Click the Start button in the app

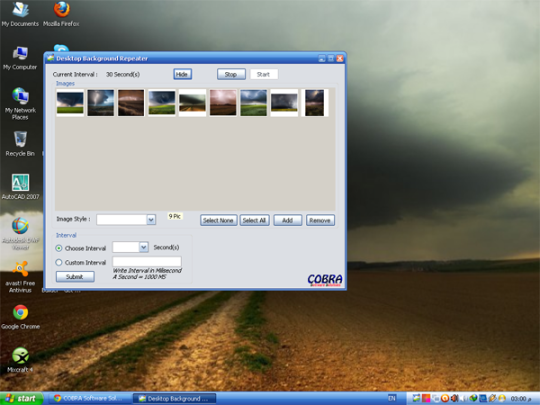pos(263,74)
